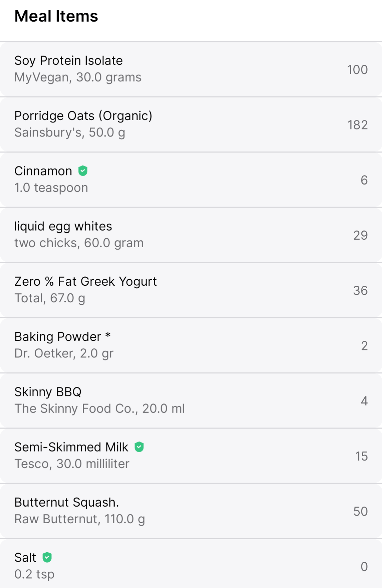Click the 29 calorie value for egg whites
The image size is (382, 588).
[x=360, y=235]
